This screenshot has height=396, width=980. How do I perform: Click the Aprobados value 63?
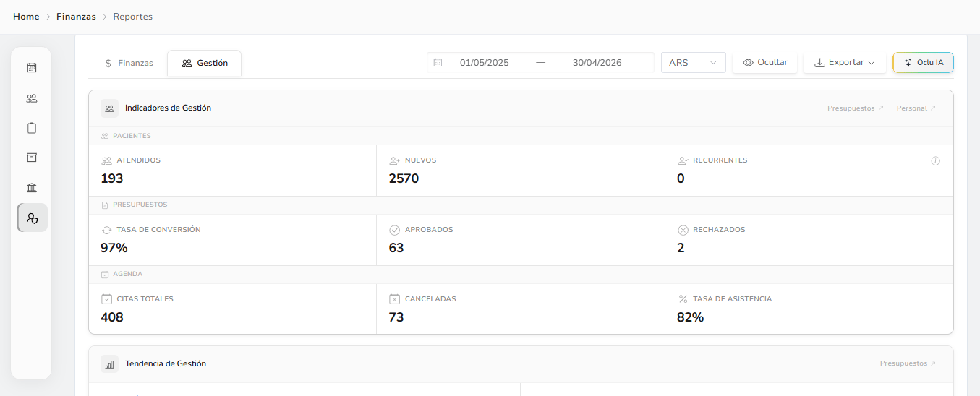coord(396,248)
